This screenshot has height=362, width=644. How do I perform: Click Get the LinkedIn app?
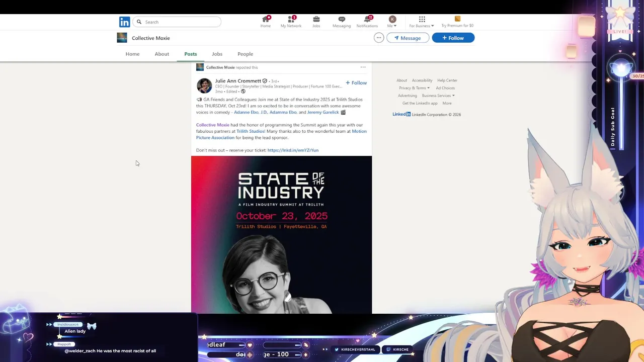pos(420,103)
